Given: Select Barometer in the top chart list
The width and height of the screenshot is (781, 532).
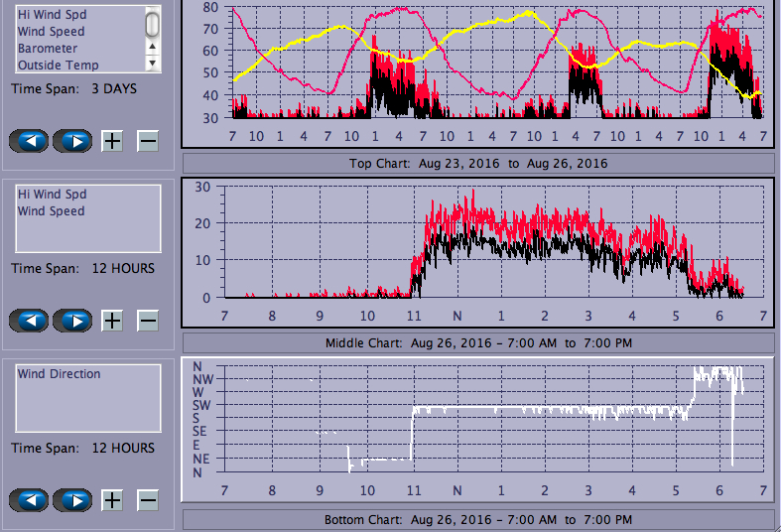Looking at the screenshot, I should [47, 48].
